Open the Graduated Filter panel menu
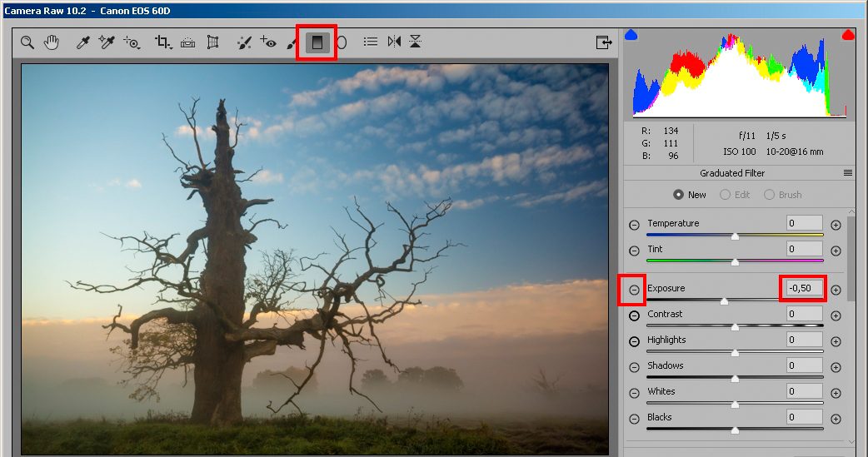The image size is (868, 457). point(848,173)
